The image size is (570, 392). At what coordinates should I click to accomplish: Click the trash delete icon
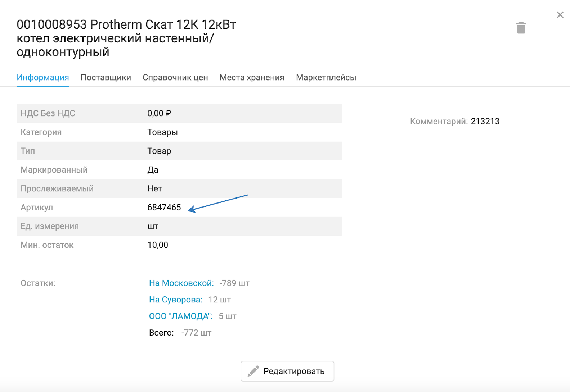pos(521,28)
